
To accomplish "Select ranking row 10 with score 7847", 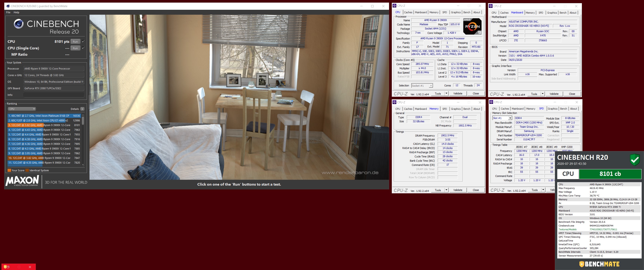I will tap(44, 158).
